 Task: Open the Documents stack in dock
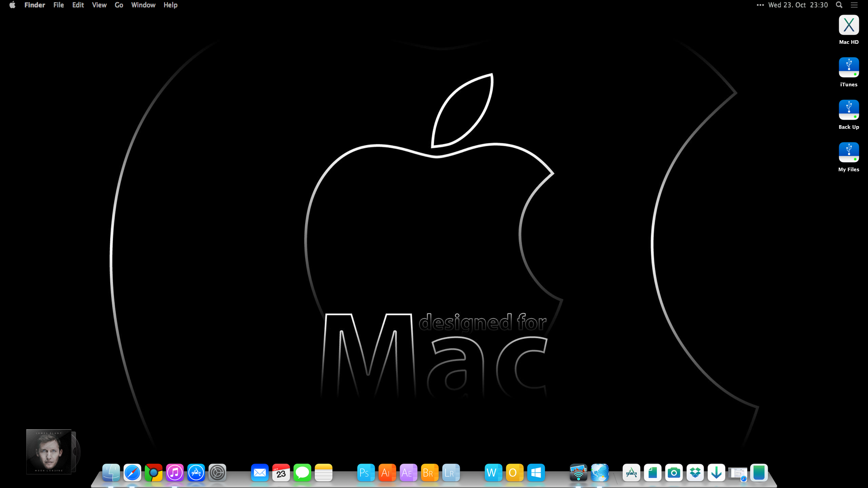[653, 473]
